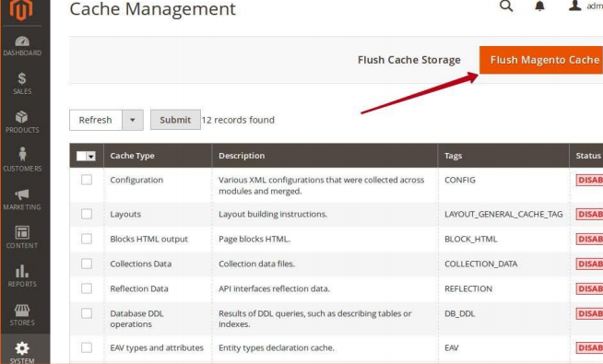The image size is (603, 364).
Task: Tick the Collections Data checkbox
Action: coord(87,264)
